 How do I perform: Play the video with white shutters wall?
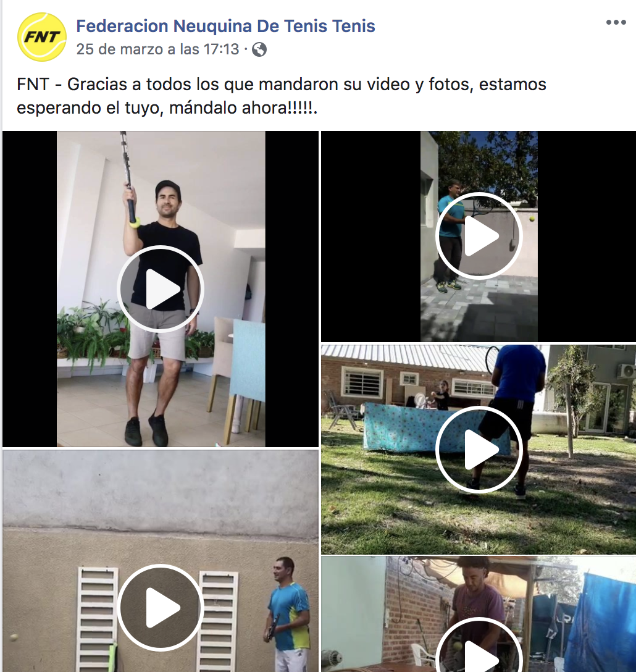click(x=161, y=608)
